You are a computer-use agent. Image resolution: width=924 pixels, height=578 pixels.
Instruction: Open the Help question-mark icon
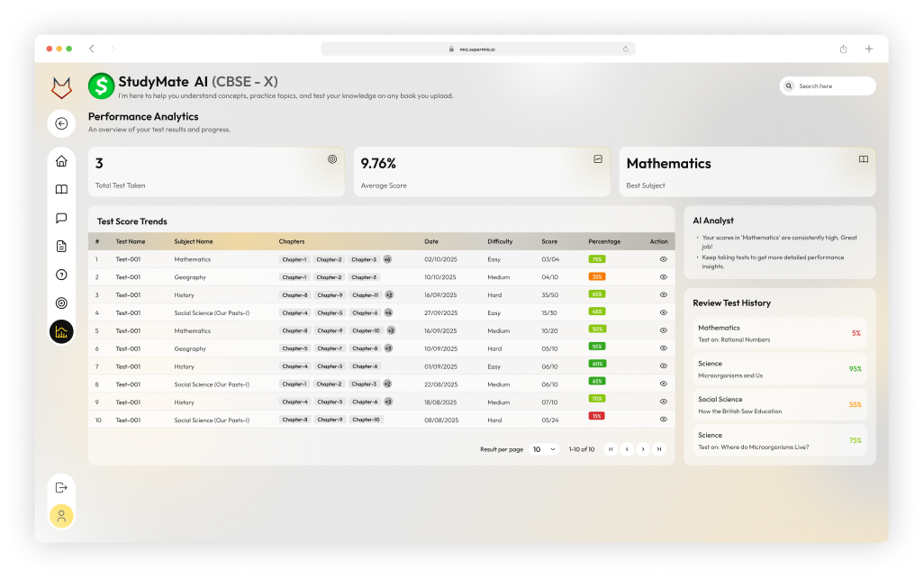[61, 274]
